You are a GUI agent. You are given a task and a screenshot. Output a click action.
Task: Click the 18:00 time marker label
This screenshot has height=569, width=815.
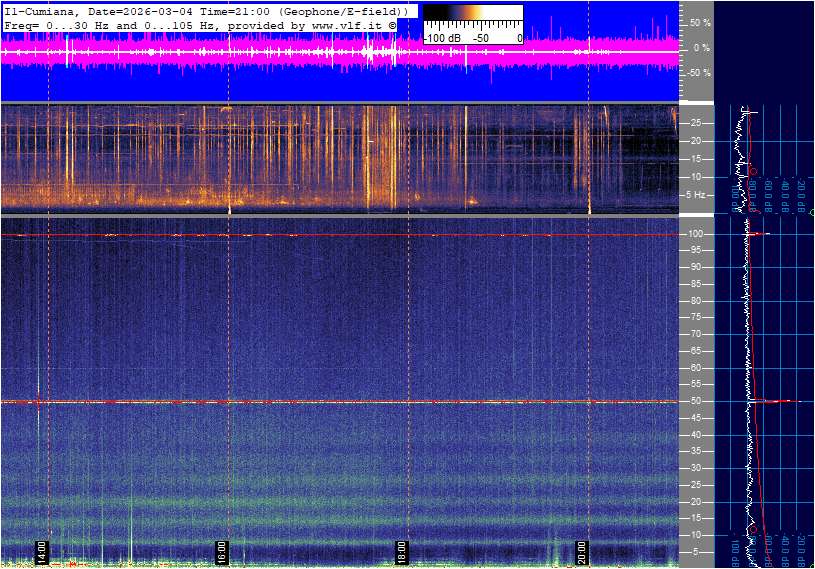pyautogui.click(x=401, y=553)
